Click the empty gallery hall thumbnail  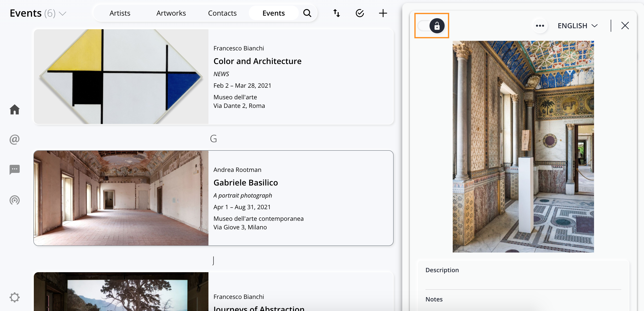(121, 198)
